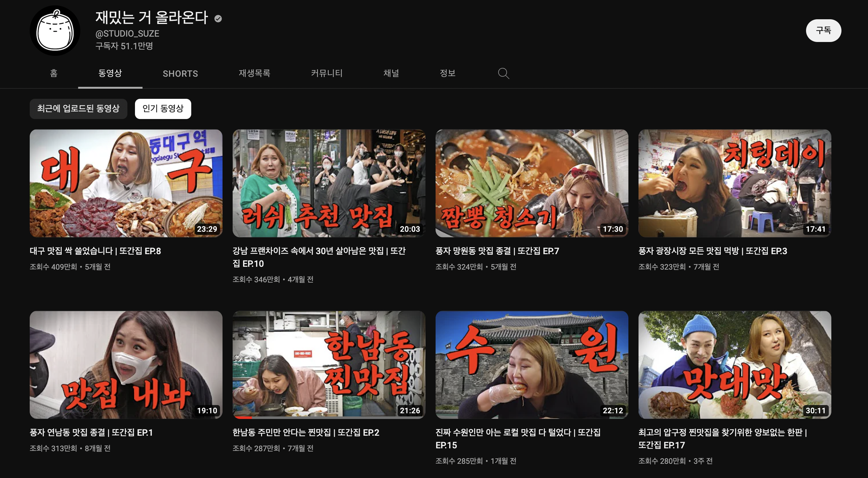Open the SHORTS tab

point(180,73)
